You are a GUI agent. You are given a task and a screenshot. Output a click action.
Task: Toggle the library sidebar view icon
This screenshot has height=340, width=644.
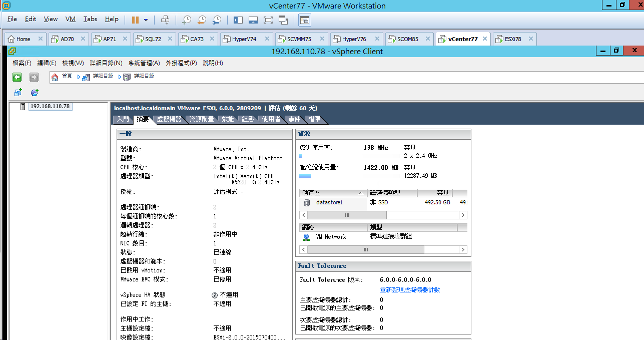(x=238, y=20)
